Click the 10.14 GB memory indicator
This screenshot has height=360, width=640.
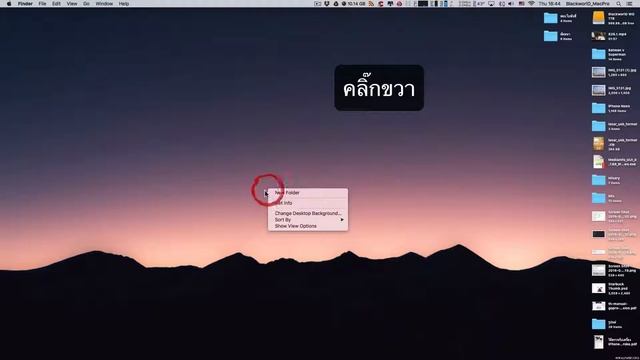pos(353,4)
